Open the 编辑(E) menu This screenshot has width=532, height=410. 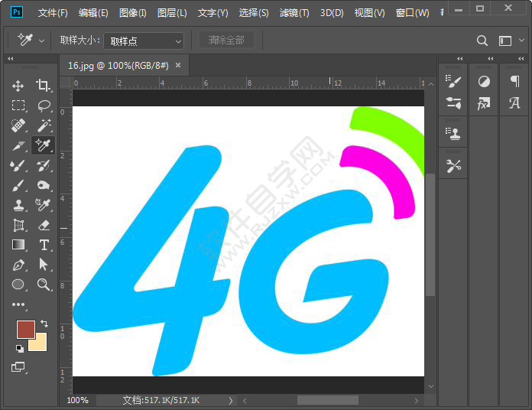[x=93, y=13]
